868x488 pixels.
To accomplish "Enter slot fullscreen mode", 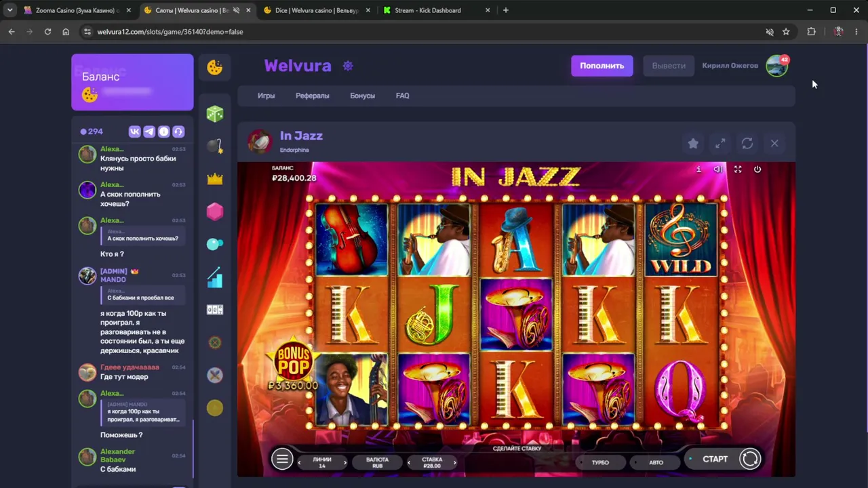I will click(738, 169).
